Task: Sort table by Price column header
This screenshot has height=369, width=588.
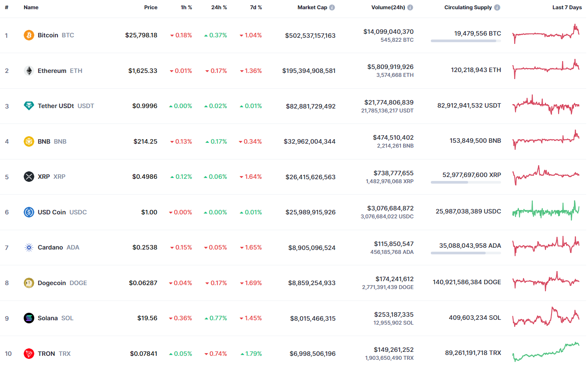Action: pos(151,7)
